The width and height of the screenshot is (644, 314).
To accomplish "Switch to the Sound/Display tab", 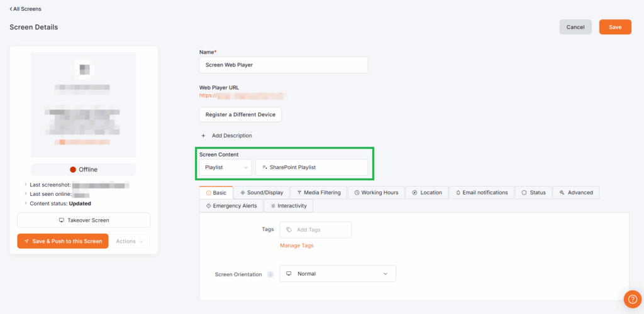I will pos(262,192).
